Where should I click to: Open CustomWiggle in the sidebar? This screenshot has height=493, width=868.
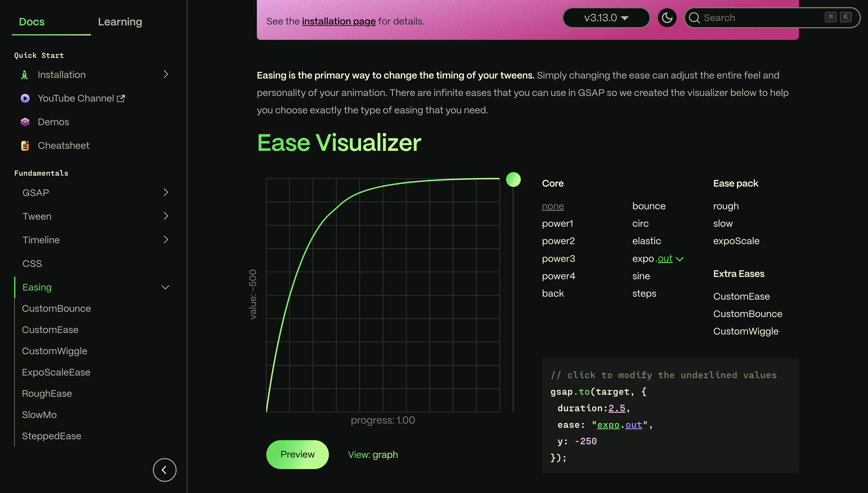pyautogui.click(x=55, y=351)
